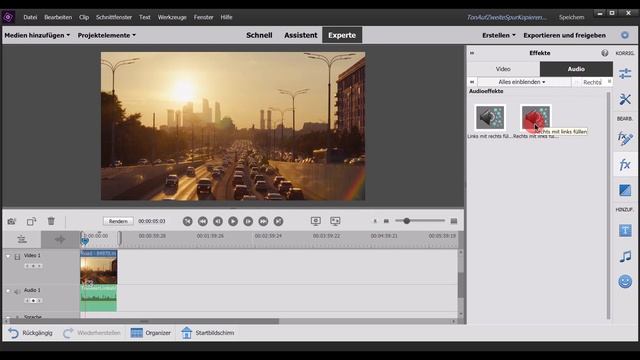Step back one frame
This screenshot has width=640, height=360.
point(218,221)
